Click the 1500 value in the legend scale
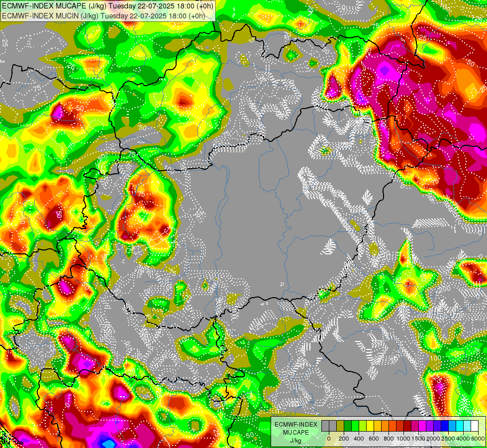Screen dimensions: 487x448 click(x=418, y=439)
